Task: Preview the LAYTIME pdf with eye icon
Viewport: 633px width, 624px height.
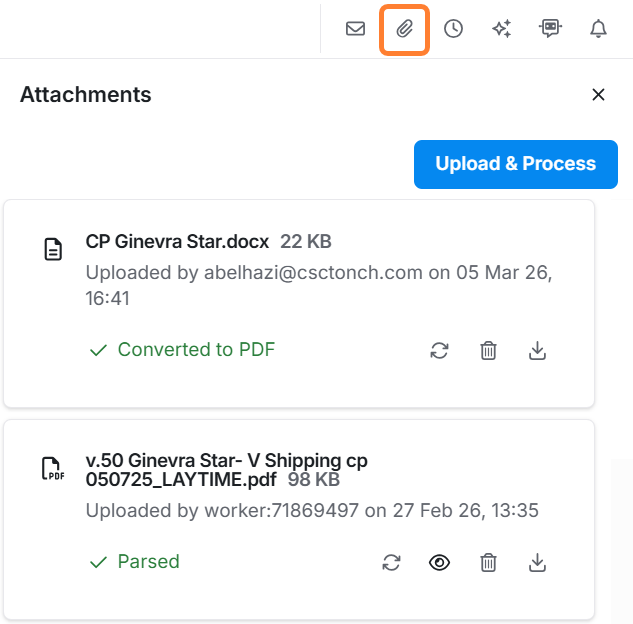Action: [x=439, y=563]
